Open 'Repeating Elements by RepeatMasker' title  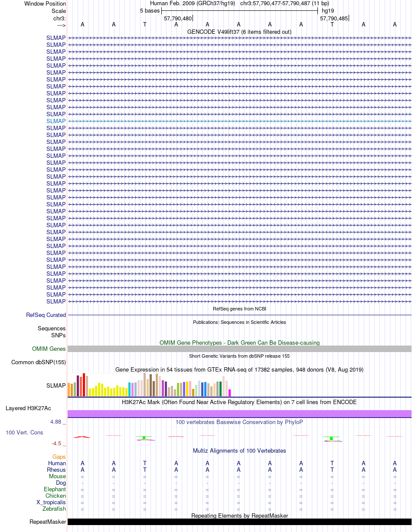(239, 516)
